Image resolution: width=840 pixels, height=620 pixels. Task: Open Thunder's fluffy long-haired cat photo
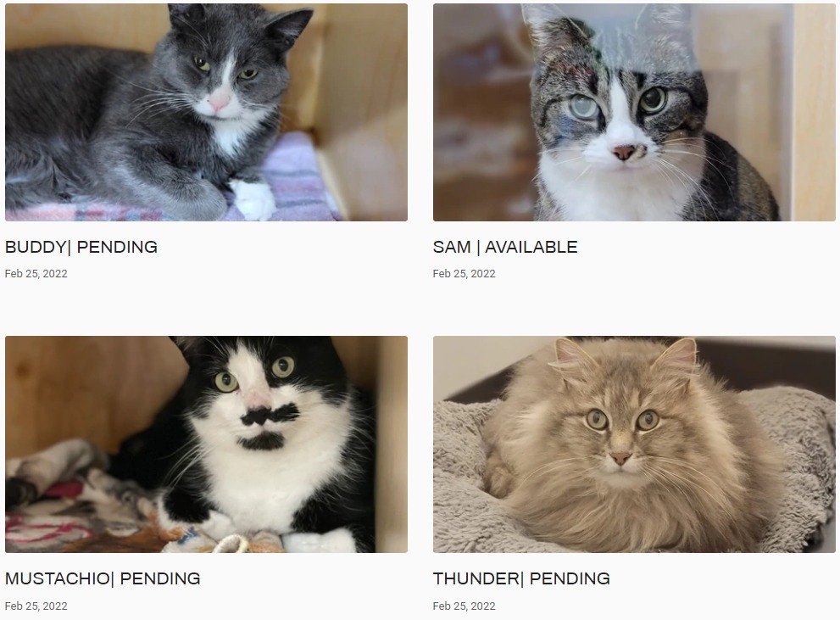634,444
